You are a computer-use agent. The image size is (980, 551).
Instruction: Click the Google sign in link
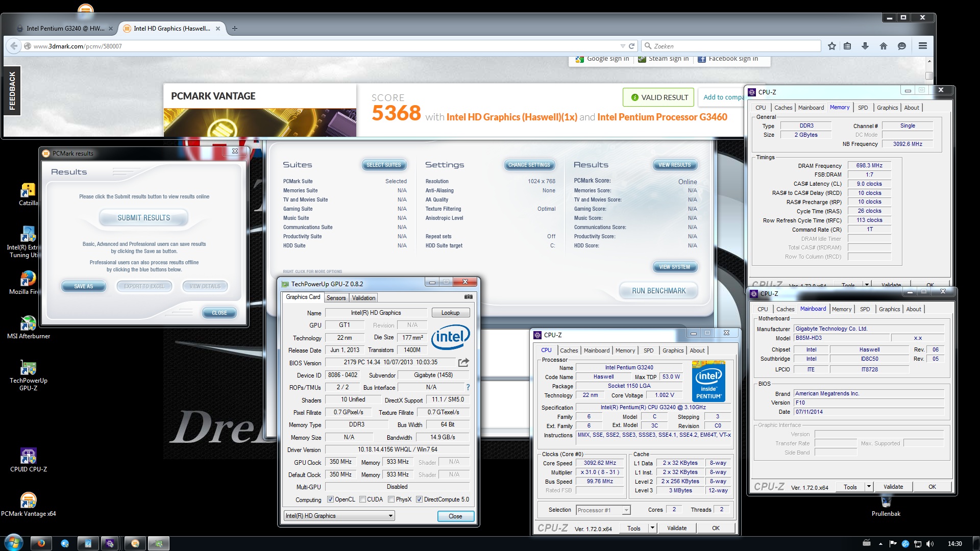(x=602, y=59)
